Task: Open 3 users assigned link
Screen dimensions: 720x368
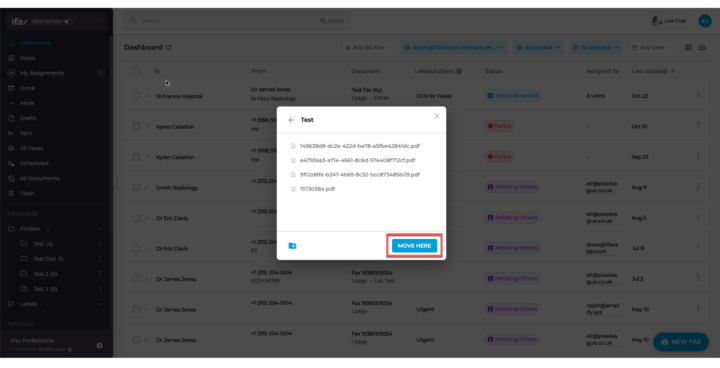Action: pos(596,96)
